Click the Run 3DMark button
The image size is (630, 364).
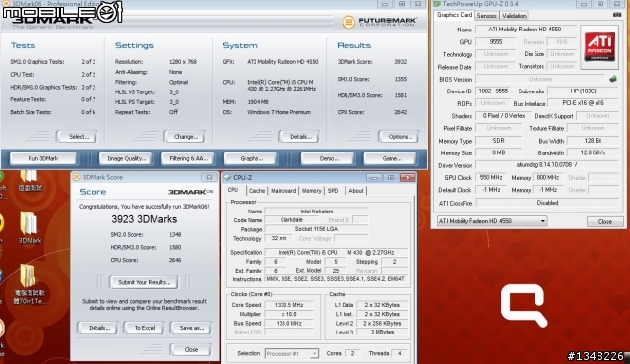(43, 158)
